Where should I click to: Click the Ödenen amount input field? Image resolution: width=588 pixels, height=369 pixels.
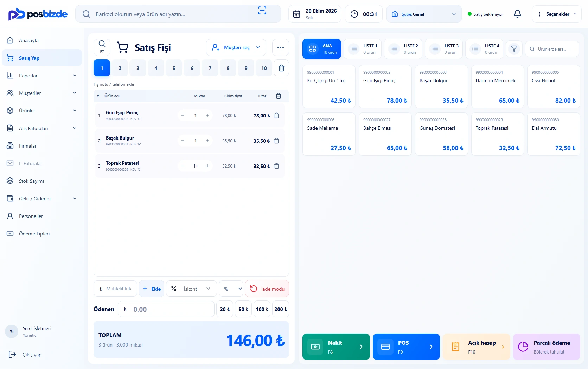coord(166,309)
